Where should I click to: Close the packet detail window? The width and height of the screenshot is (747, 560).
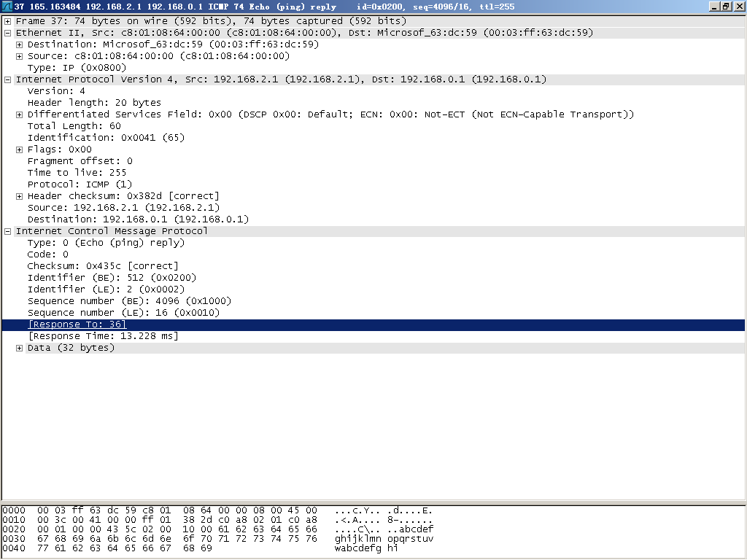tap(738, 7)
